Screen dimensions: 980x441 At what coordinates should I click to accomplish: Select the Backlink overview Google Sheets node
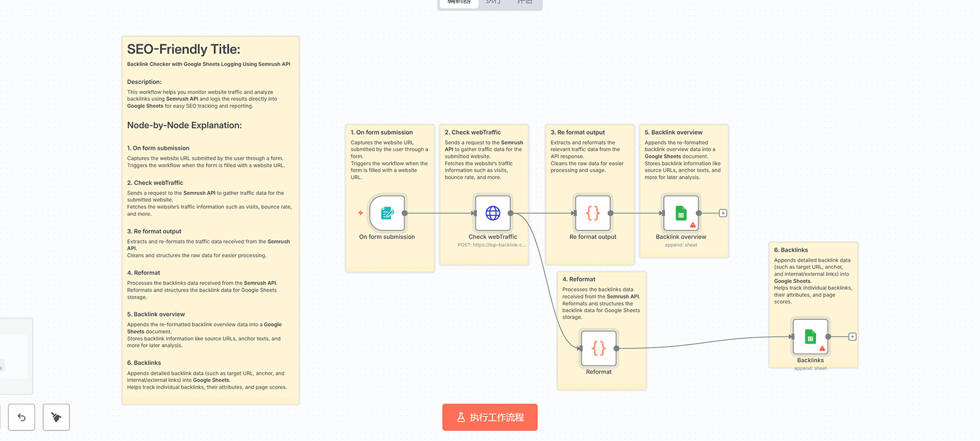click(x=681, y=213)
